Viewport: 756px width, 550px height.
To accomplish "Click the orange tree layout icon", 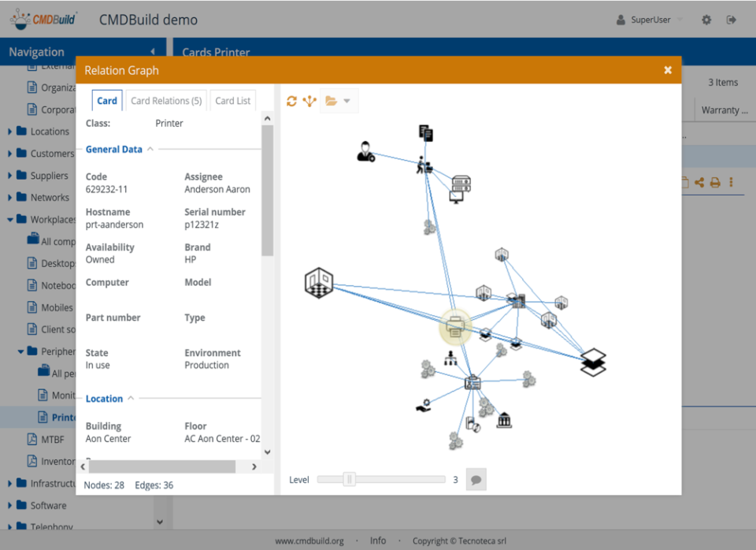I will (x=309, y=101).
